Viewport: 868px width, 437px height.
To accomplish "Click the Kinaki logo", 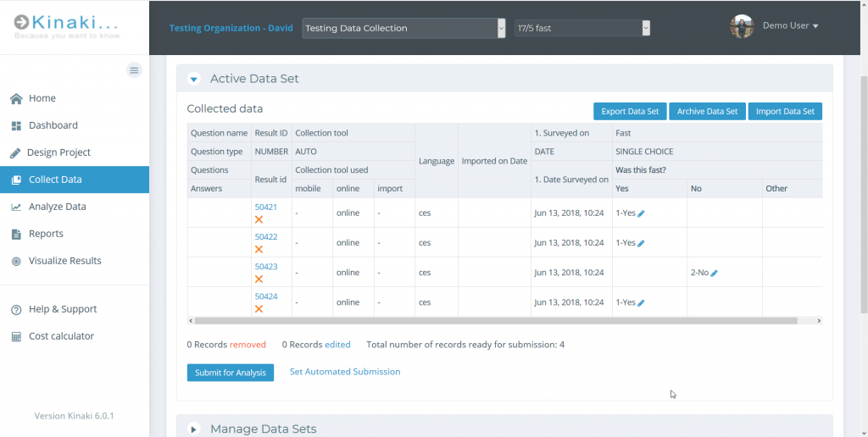I will (66, 26).
